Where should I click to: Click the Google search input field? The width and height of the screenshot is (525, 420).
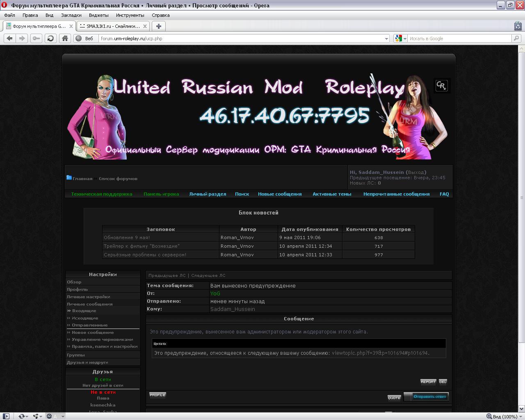tap(459, 39)
